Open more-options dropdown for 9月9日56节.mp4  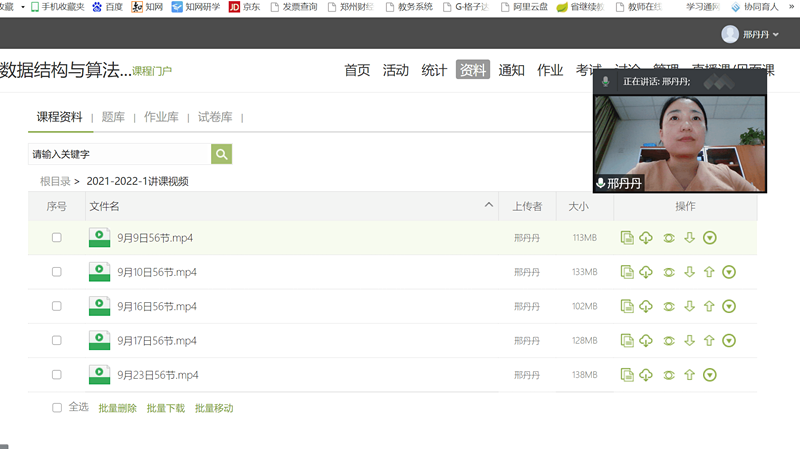pyautogui.click(x=710, y=238)
